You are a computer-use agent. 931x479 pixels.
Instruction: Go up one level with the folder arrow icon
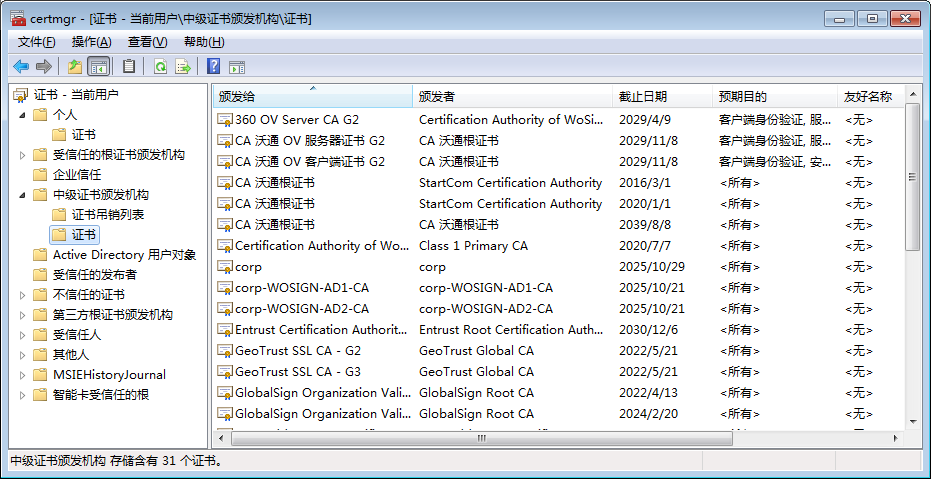[75, 66]
